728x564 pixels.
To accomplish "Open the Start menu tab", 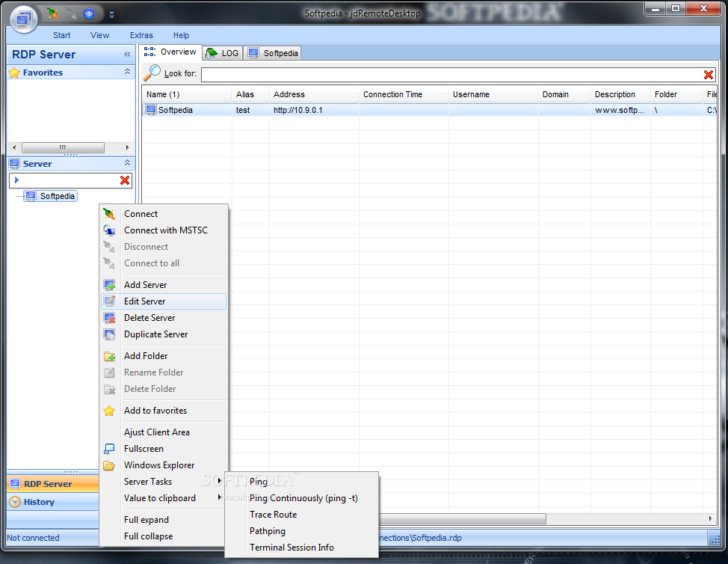I will tap(62, 35).
